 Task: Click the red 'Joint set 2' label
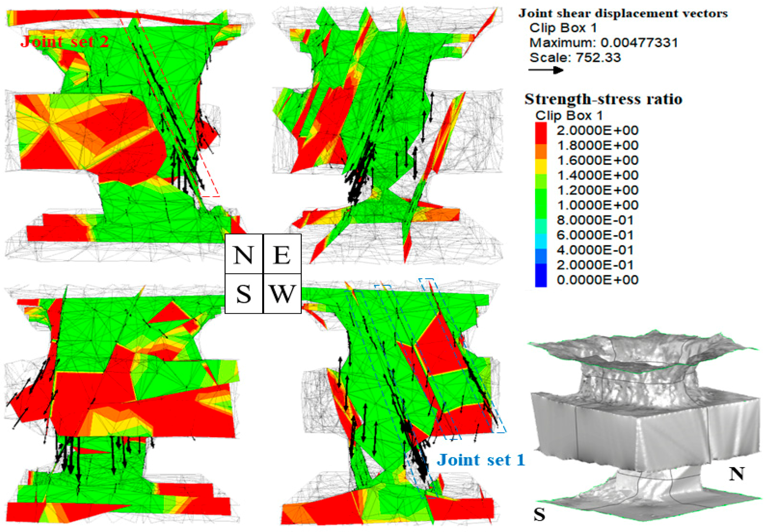click(65, 42)
